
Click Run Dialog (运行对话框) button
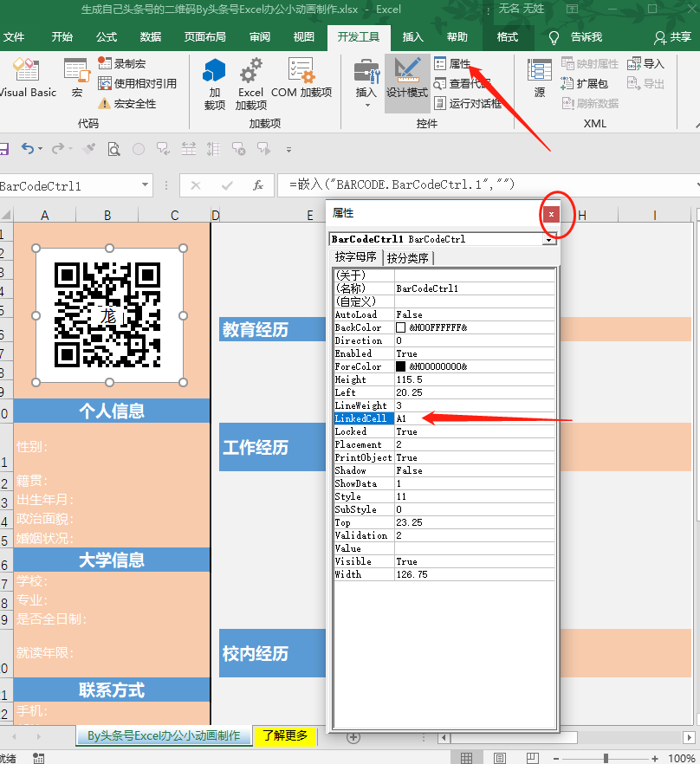tap(468, 103)
